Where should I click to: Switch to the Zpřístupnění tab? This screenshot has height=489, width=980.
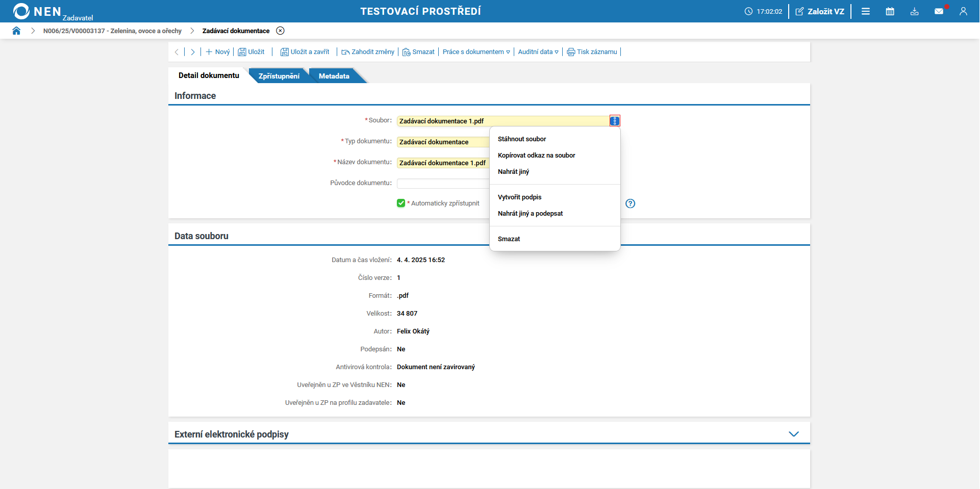pos(279,76)
